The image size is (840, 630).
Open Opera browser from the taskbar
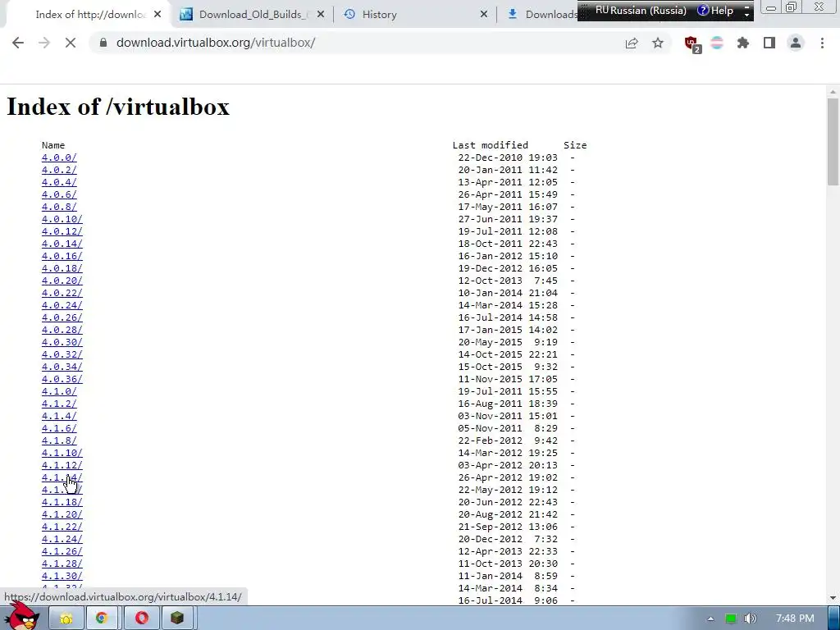point(141,619)
